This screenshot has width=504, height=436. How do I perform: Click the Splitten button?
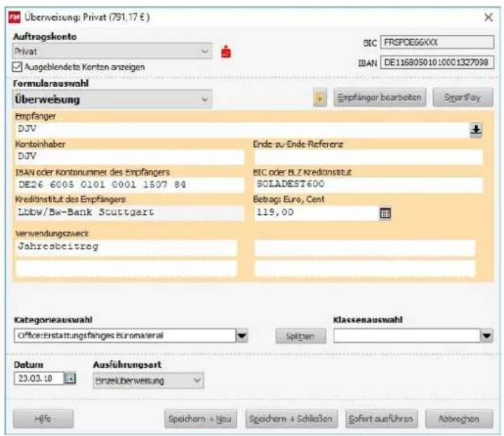pos(300,336)
